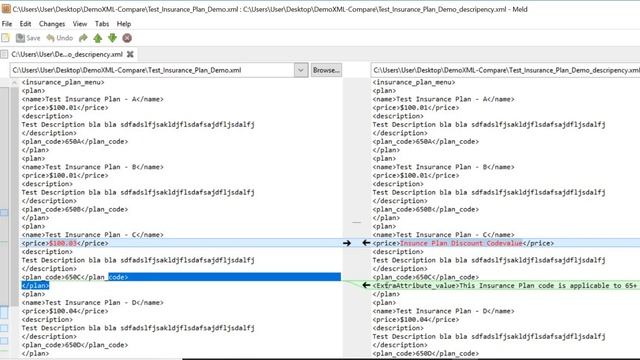
Task: Go to previous change with up arrow
Action: (x=98, y=38)
